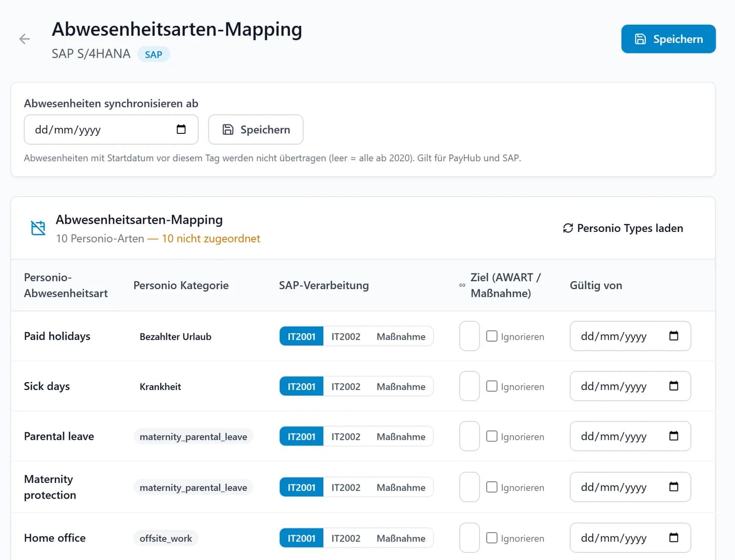The height and width of the screenshot is (560, 735).
Task: Open calendar picker in Home office row
Action: click(x=674, y=537)
